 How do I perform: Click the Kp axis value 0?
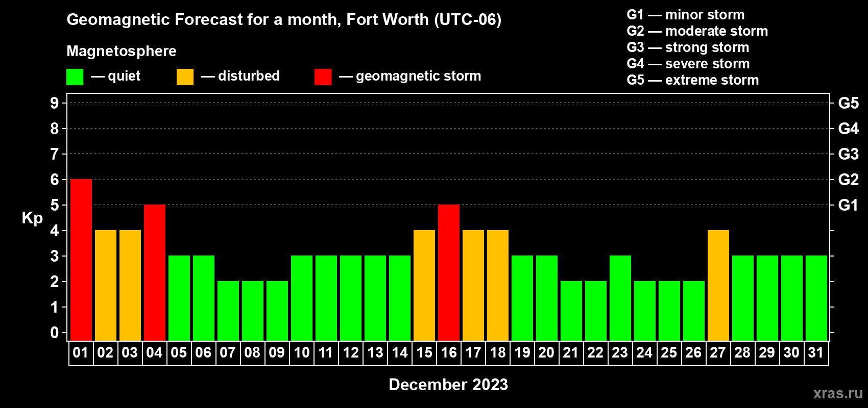pyautogui.click(x=55, y=333)
